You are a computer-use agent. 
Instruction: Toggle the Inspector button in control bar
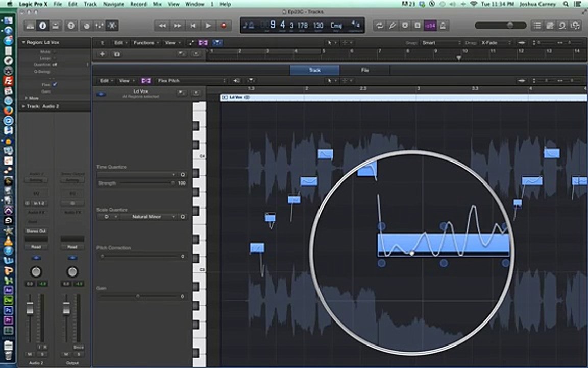coord(43,26)
